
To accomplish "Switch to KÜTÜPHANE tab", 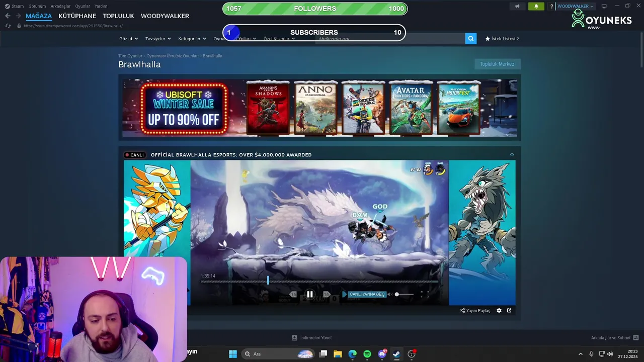I will (77, 16).
